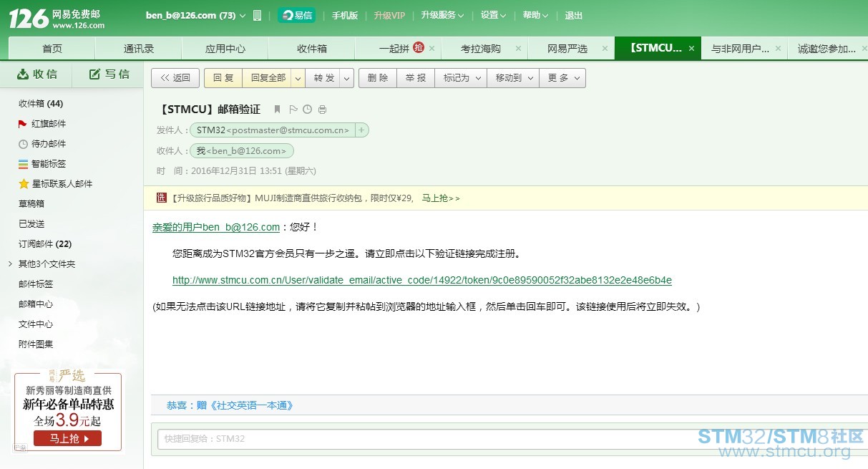
Task: Click the 手机版 link
Action: pyautogui.click(x=345, y=15)
